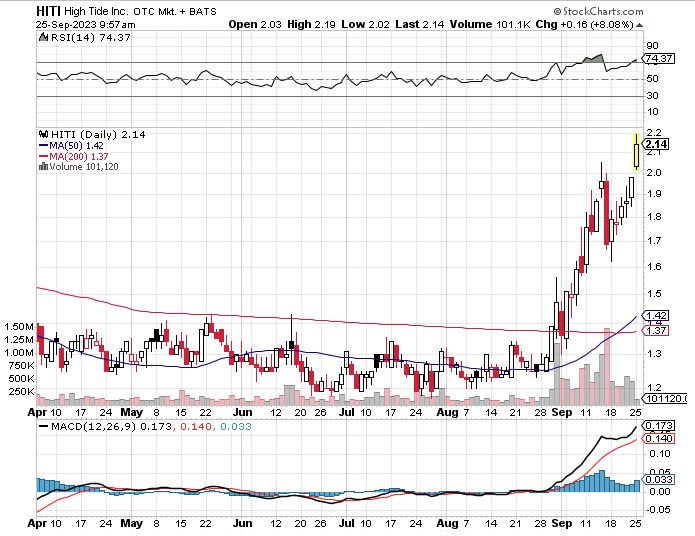Click the MA(200) 1.37 legend entry

pos(74,156)
